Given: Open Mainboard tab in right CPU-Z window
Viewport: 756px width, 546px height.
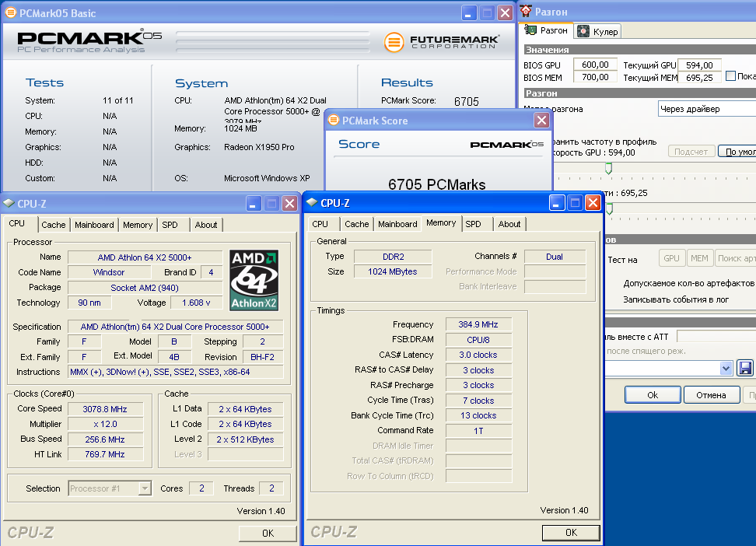Looking at the screenshot, I should point(397,224).
